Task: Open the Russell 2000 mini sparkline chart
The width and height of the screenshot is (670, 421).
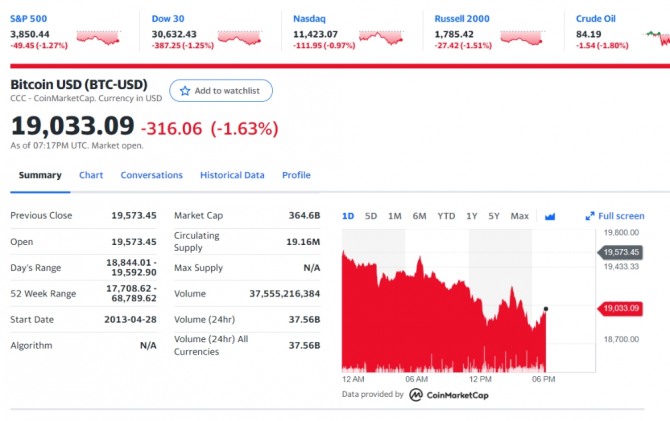Action: pyautogui.click(x=522, y=38)
